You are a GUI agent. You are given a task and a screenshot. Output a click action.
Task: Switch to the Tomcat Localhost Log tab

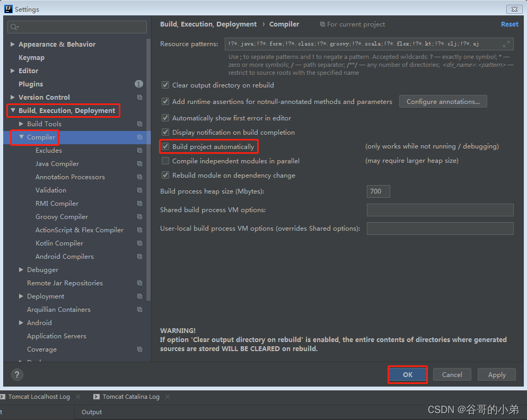tap(39, 397)
